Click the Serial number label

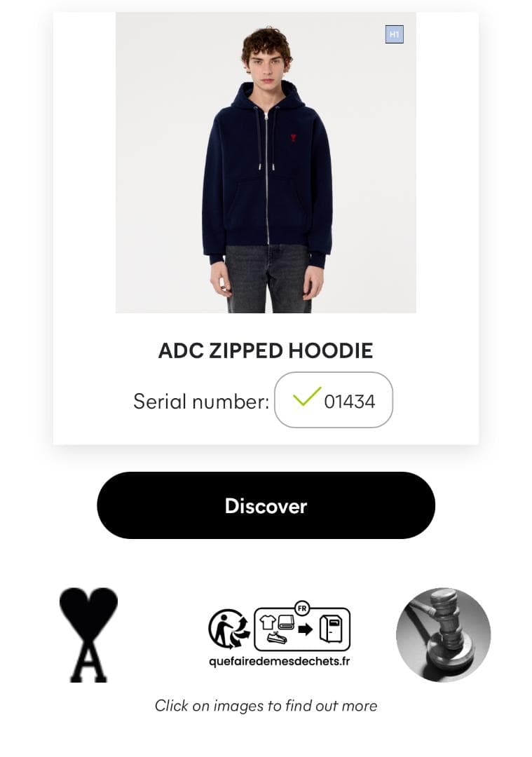tap(201, 402)
